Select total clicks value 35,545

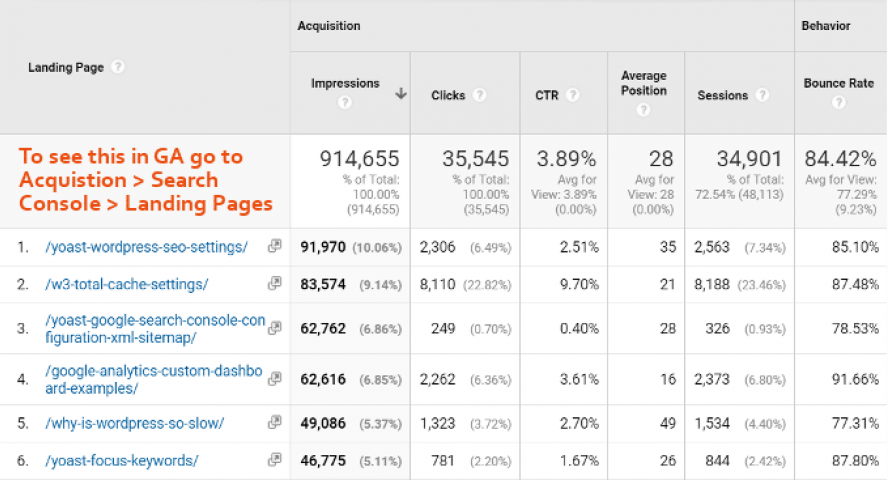click(x=476, y=159)
